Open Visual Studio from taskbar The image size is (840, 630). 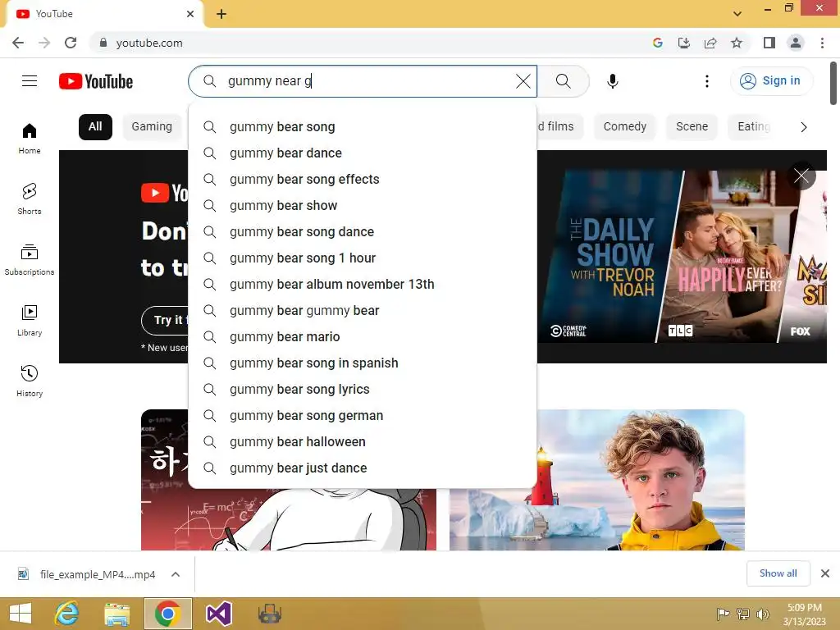pyautogui.click(x=218, y=614)
